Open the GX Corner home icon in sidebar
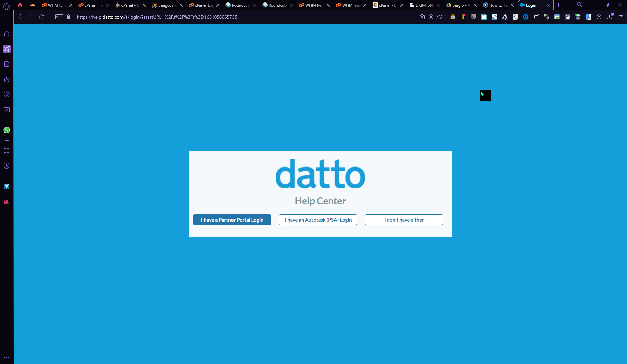 [7, 34]
